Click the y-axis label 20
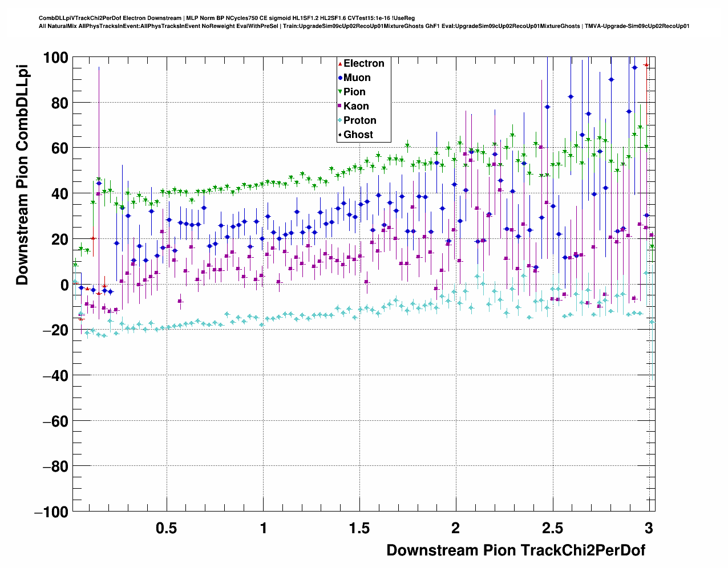This screenshot has width=728, height=568. click(59, 239)
